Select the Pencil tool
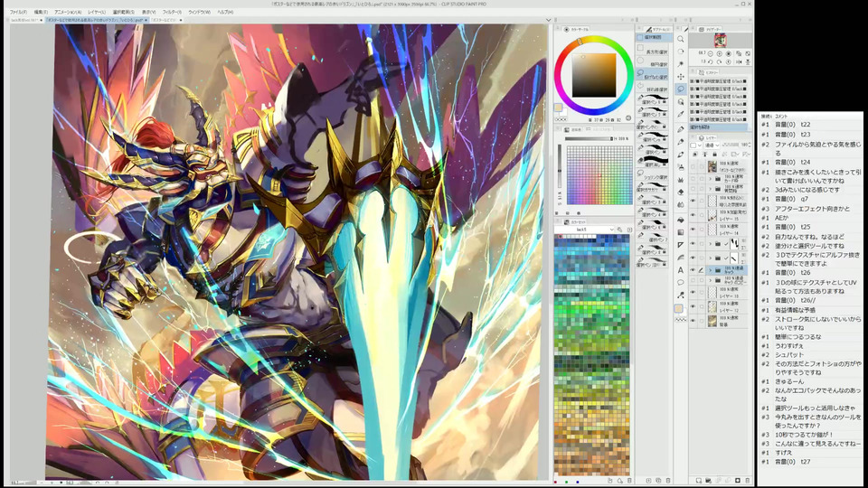The width and height of the screenshot is (868, 488). (680, 142)
